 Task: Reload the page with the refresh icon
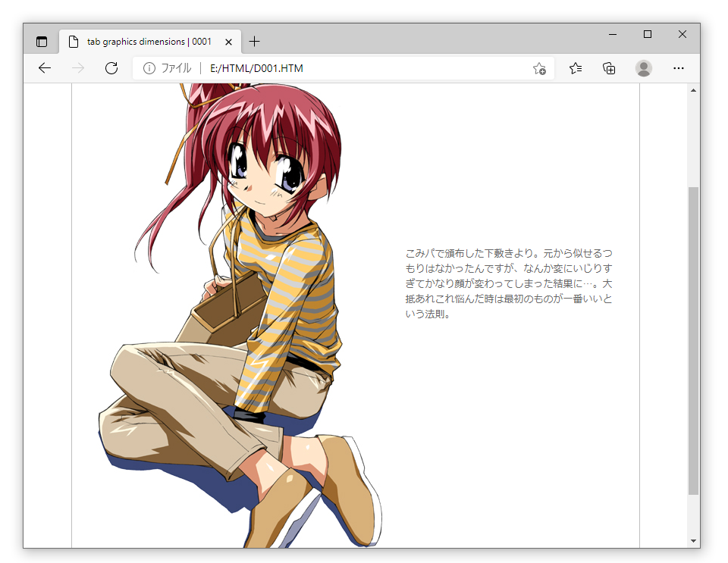(111, 68)
